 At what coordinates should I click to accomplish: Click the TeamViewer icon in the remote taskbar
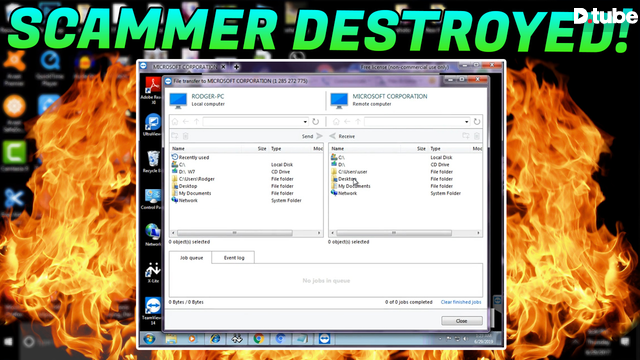pos(324,339)
